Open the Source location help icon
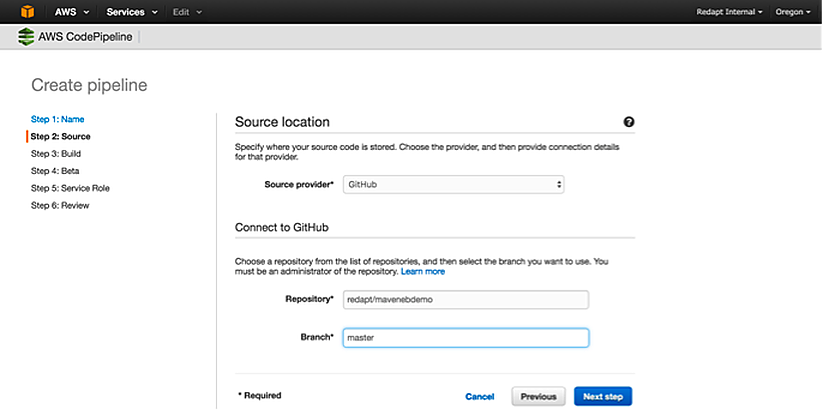The height and width of the screenshot is (415, 823). tap(629, 122)
